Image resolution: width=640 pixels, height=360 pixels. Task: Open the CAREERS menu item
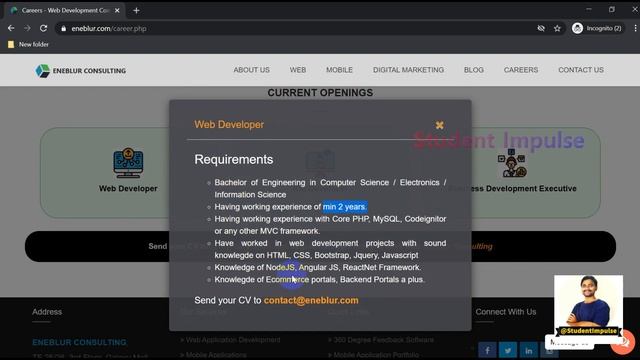tap(521, 70)
